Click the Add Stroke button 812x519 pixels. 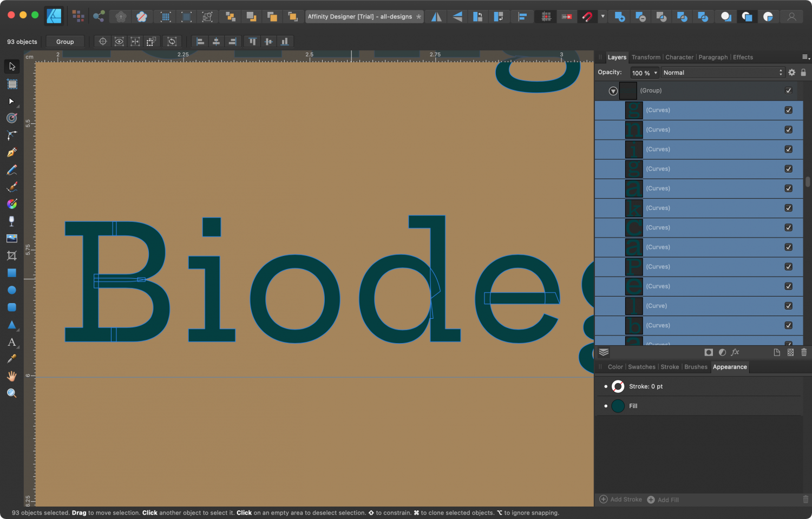(621, 500)
